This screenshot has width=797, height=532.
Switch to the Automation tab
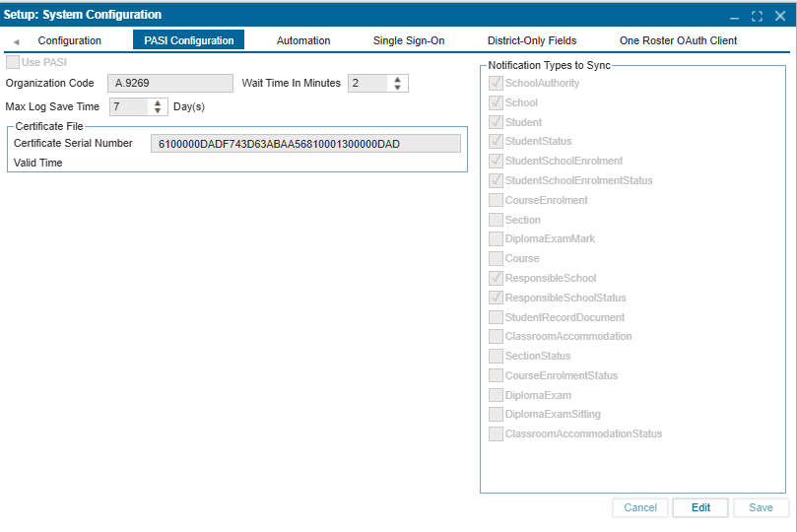click(303, 40)
